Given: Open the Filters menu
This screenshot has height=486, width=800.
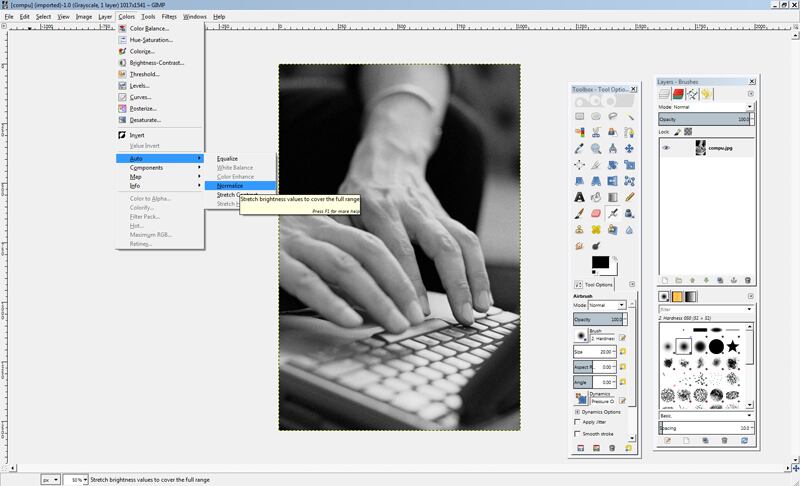Looking at the screenshot, I should point(168,17).
